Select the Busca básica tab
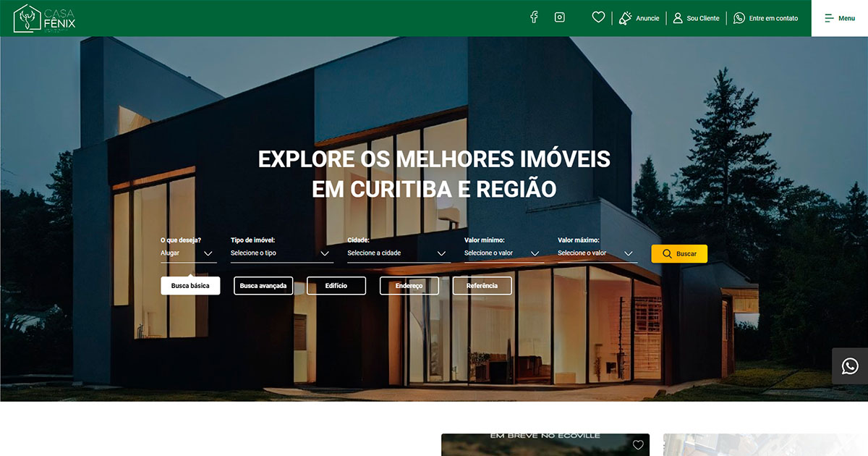The image size is (868, 456). [190, 286]
